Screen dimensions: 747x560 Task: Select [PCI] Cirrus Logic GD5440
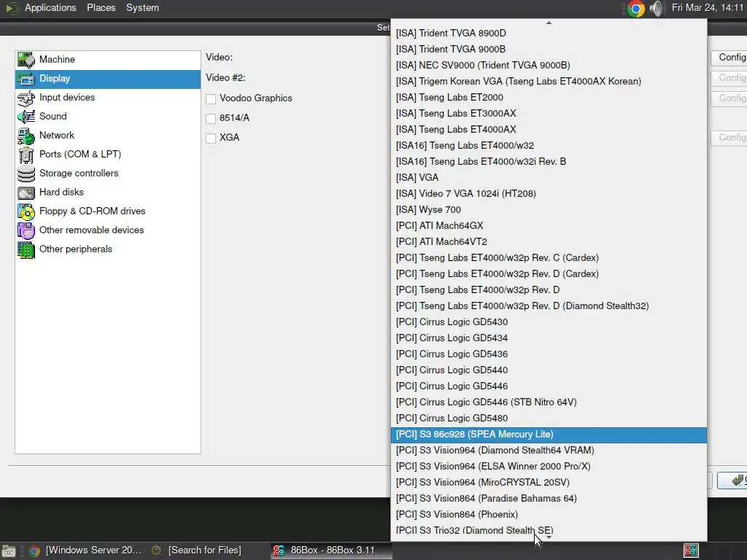[x=549, y=370]
